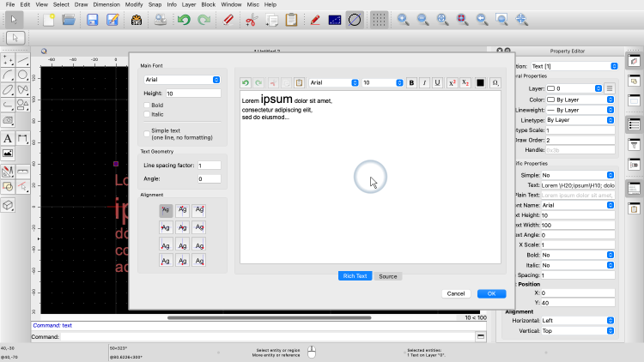Click the grid toggle icon in main toolbar
The width and height of the screenshot is (644, 362).
[x=379, y=20]
